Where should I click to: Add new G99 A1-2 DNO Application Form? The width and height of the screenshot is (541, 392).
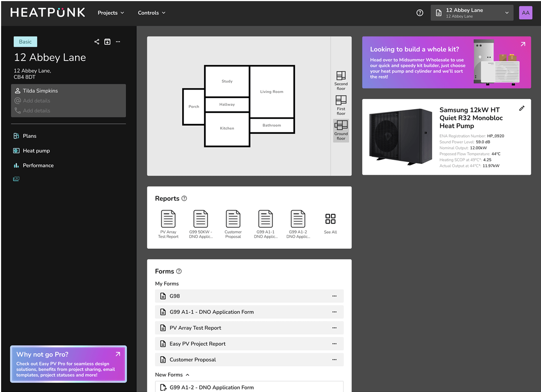(x=249, y=387)
